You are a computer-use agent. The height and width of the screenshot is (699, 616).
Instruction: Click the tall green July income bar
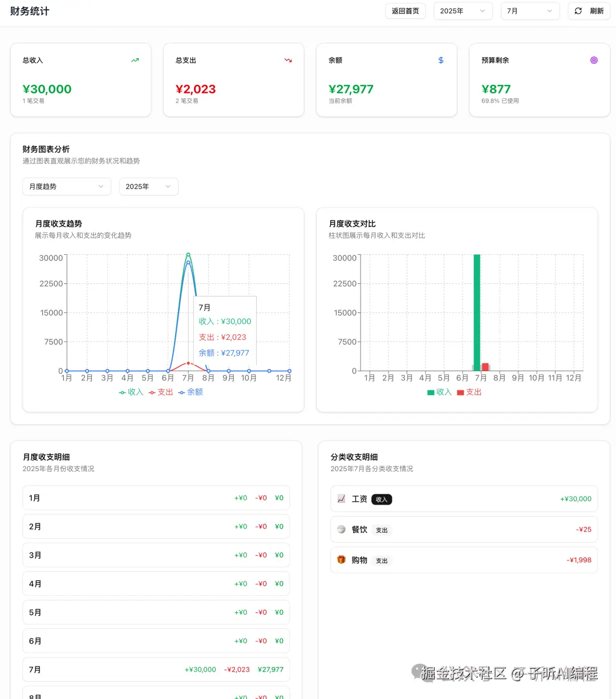coord(477,312)
